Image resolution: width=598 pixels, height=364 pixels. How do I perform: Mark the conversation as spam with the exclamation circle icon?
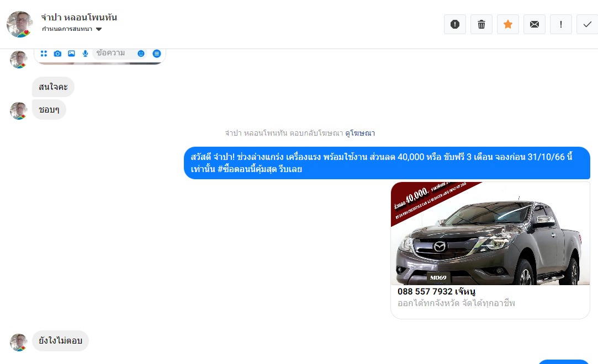[454, 24]
